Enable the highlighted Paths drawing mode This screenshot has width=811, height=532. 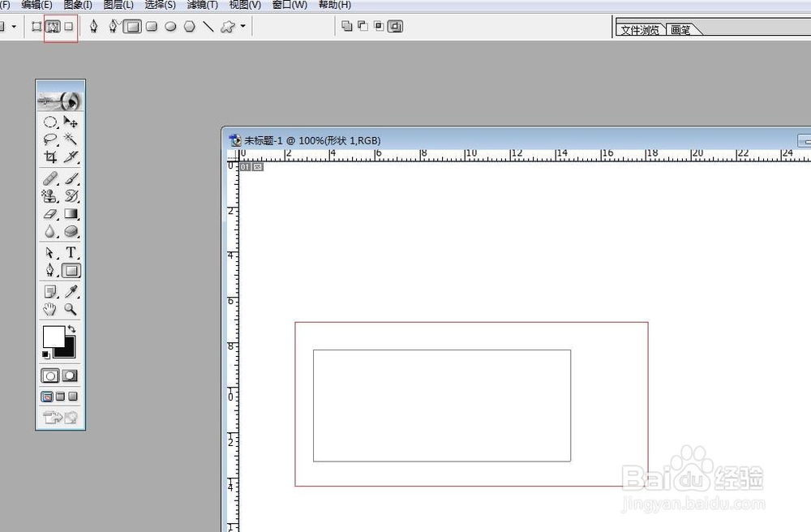pyautogui.click(x=53, y=26)
